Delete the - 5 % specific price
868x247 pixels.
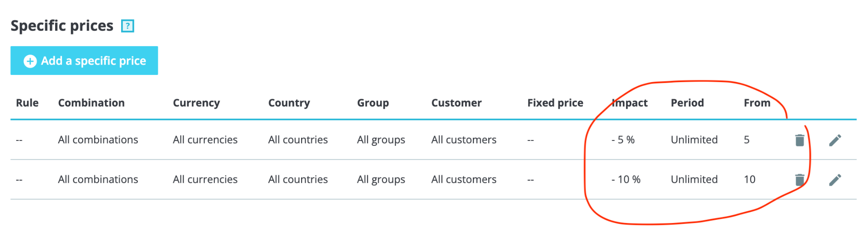(x=799, y=140)
